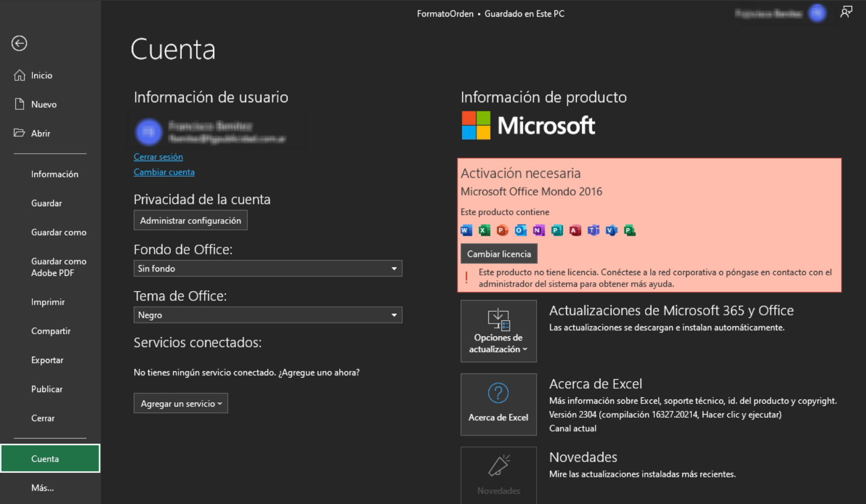Click the Outlook app icon
866x504 pixels.
coord(521,230)
